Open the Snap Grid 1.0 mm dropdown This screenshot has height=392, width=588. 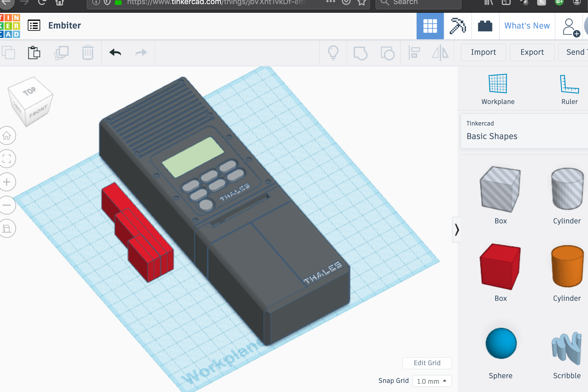(x=432, y=381)
